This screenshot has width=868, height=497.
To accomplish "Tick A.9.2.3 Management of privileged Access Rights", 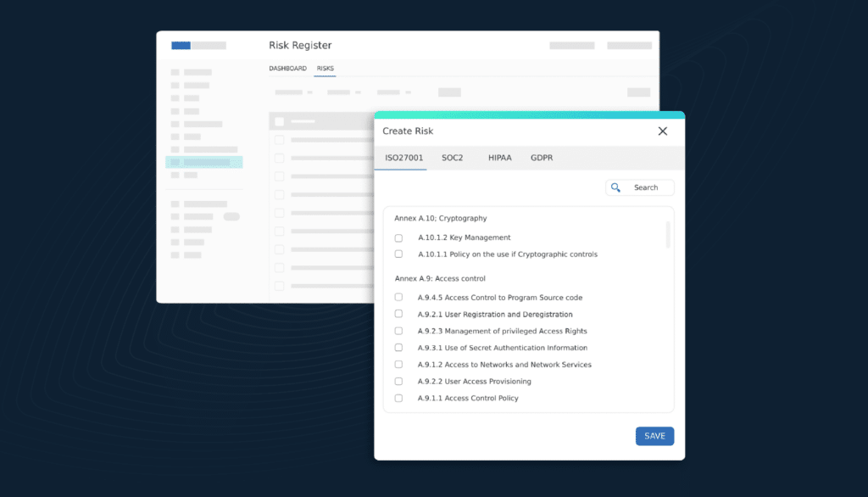I will [x=398, y=331].
